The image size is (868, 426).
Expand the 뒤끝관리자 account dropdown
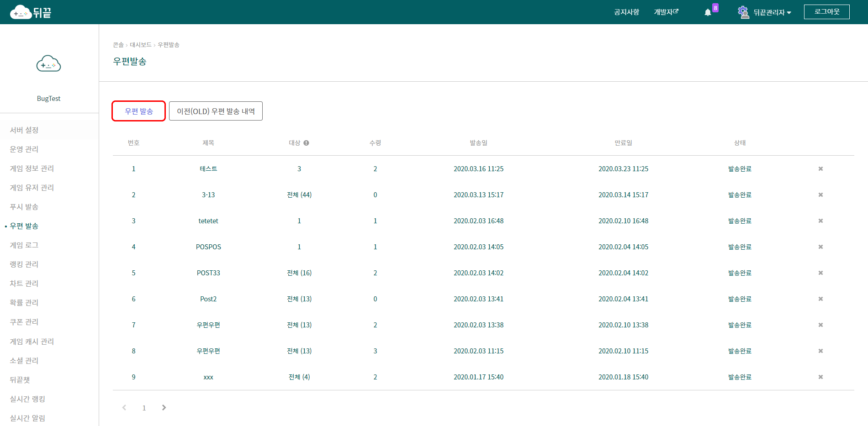click(x=772, y=12)
